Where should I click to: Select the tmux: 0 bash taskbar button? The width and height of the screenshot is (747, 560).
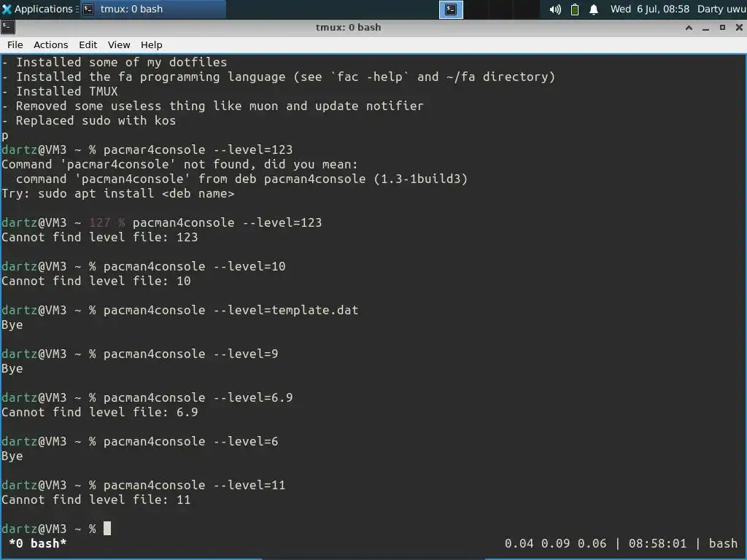coord(152,9)
